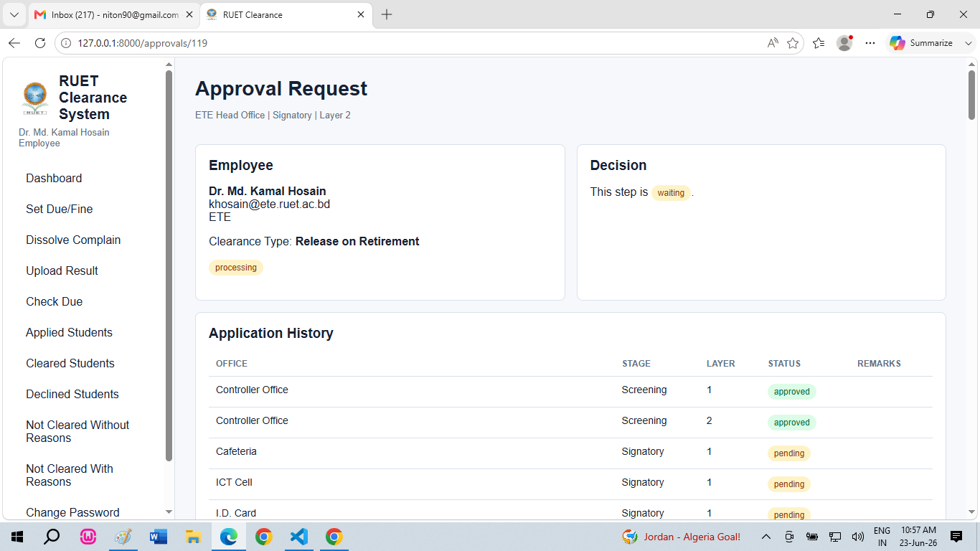
Task: Open Not Cleared Without Reasons
Action: [77, 431]
